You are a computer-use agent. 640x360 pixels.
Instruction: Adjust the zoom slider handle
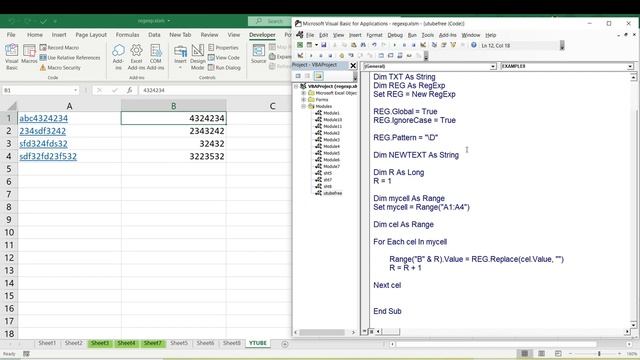pos(599,353)
